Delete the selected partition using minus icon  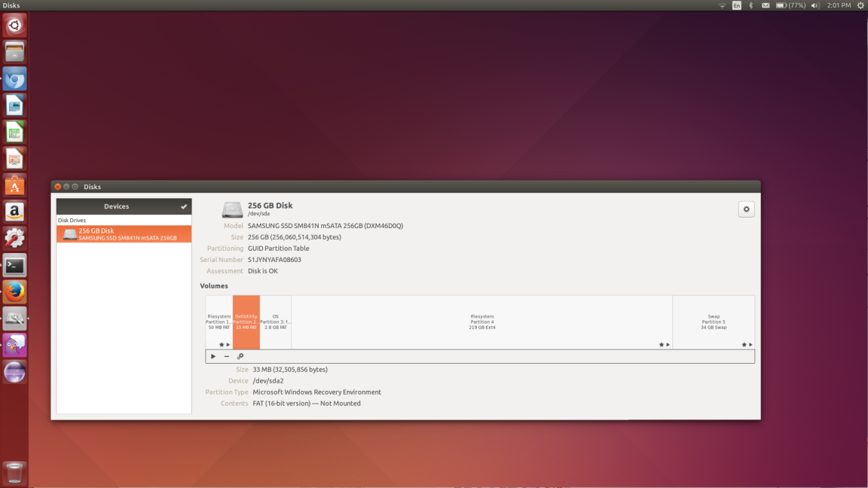point(225,355)
